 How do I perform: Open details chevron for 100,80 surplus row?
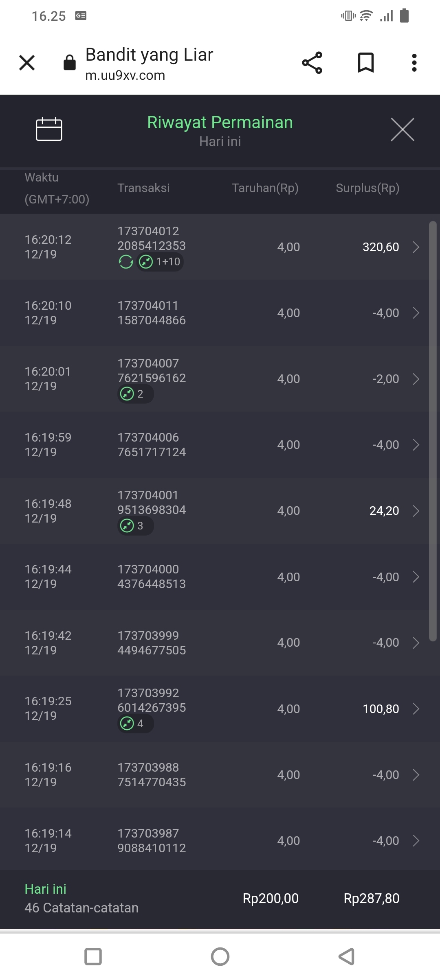click(x=416, y=709)
